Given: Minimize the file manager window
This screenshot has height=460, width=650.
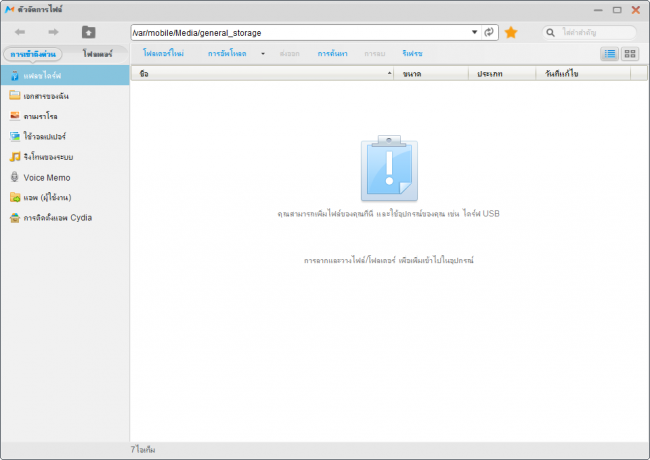Looking at the screenshot, I should click(x=598, y=10).
